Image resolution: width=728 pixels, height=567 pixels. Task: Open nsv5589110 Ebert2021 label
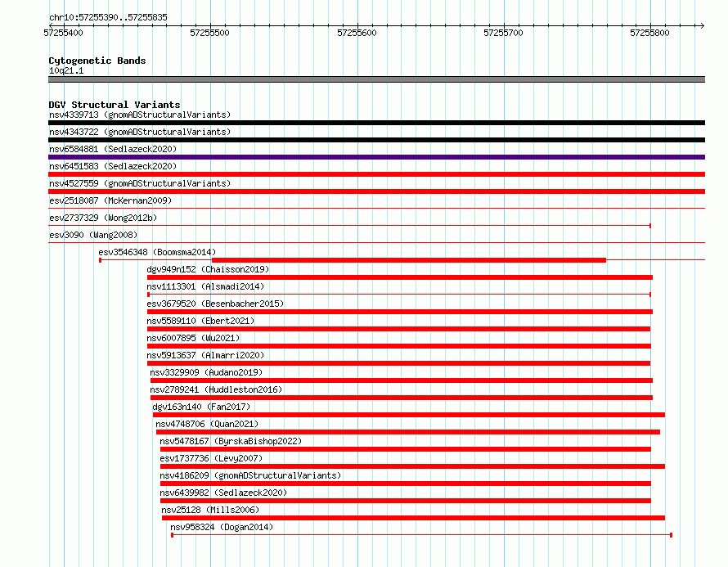200,321
